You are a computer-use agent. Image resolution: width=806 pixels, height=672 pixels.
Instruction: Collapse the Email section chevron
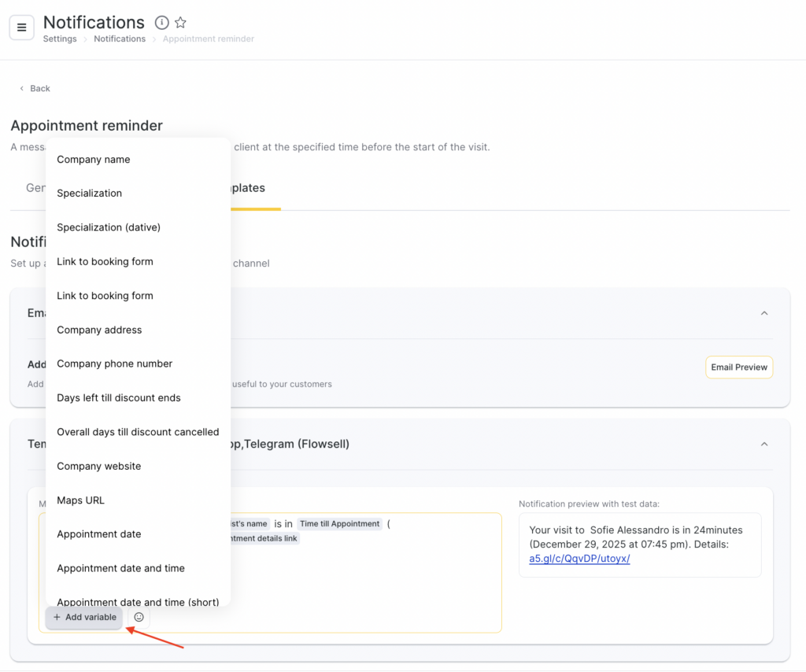coord(763,313)
